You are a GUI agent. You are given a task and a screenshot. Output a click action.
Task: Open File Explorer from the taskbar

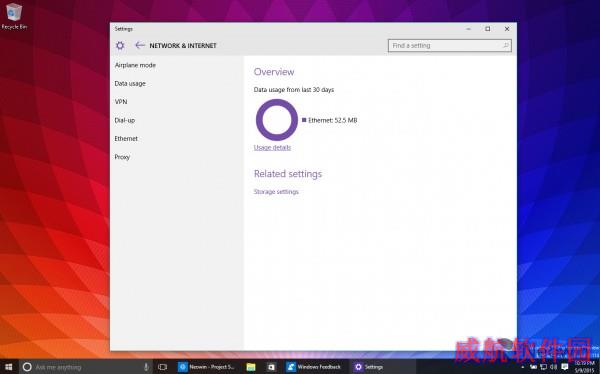(x=251, y=367)
